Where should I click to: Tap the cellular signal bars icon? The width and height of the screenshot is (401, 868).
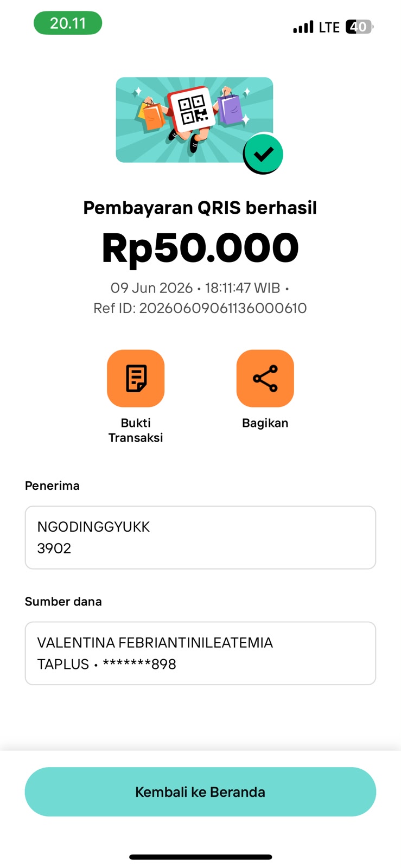(303, 27)
